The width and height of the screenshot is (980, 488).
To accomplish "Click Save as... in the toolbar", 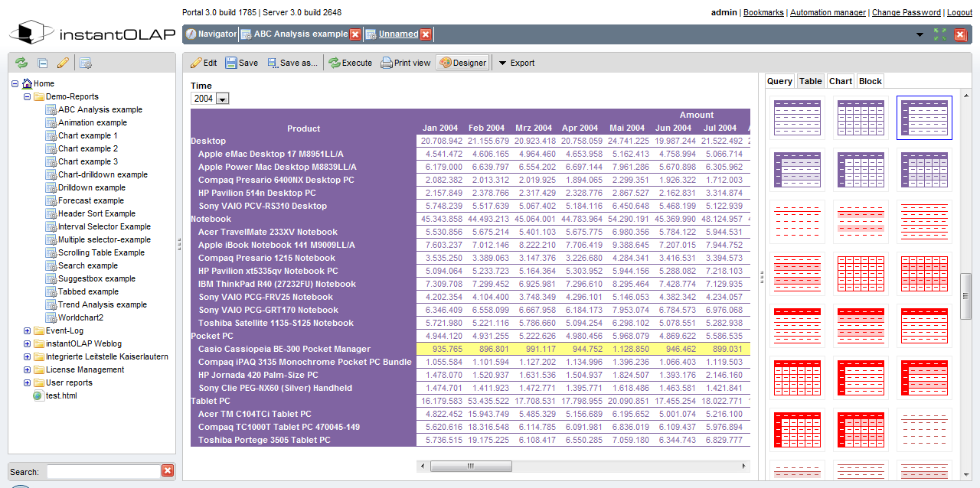I will coord(292,63).
